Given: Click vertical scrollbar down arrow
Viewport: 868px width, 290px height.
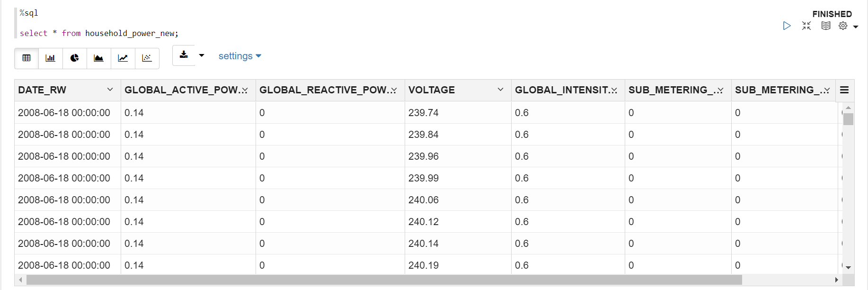Looking at the screenshot, I should click(x=848, y=267).
